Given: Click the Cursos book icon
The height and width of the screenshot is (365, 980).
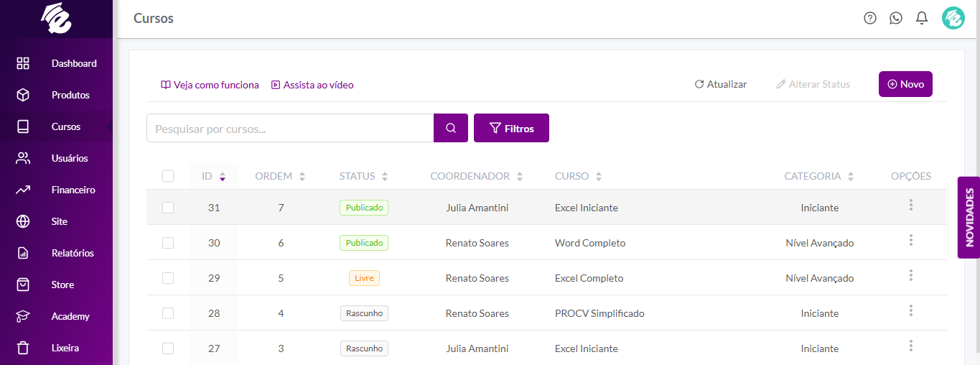Looking at the screenshot, I should click(x=23, y=126).
